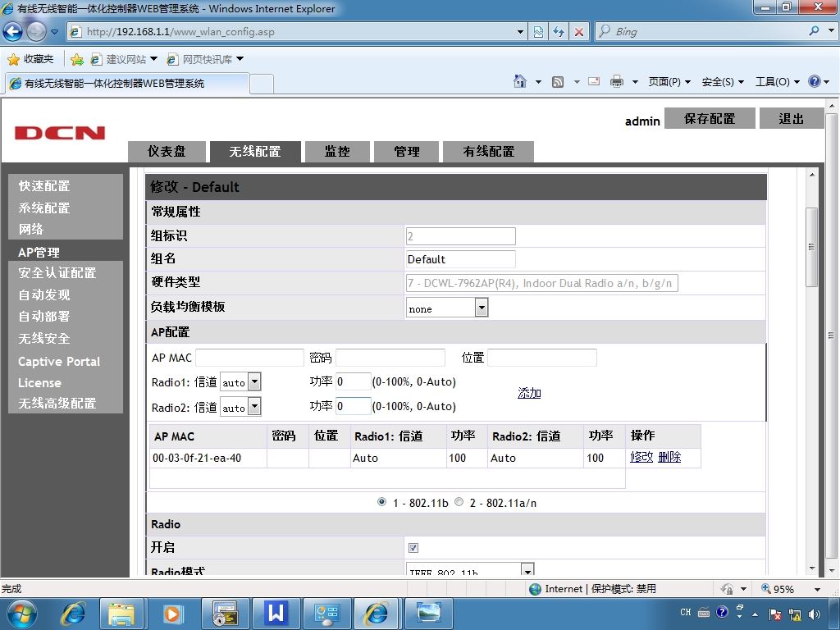Image resolution: width=840 pixels, height=630 pixels.
Task: Click the AP MAC input field
Action: [x=249, y=358]
